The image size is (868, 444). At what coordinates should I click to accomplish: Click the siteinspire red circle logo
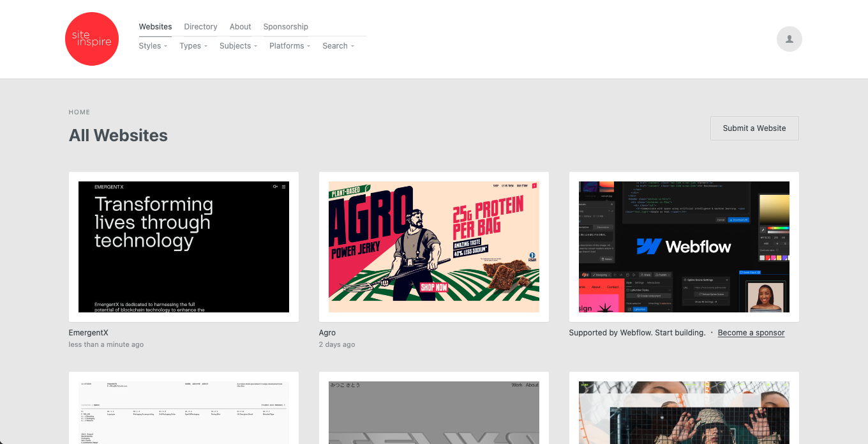pos(92,39)
